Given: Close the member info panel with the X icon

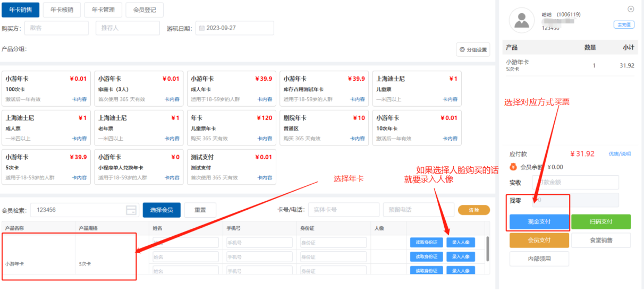Looking at the screenshot, I should (x=631, y=9).
